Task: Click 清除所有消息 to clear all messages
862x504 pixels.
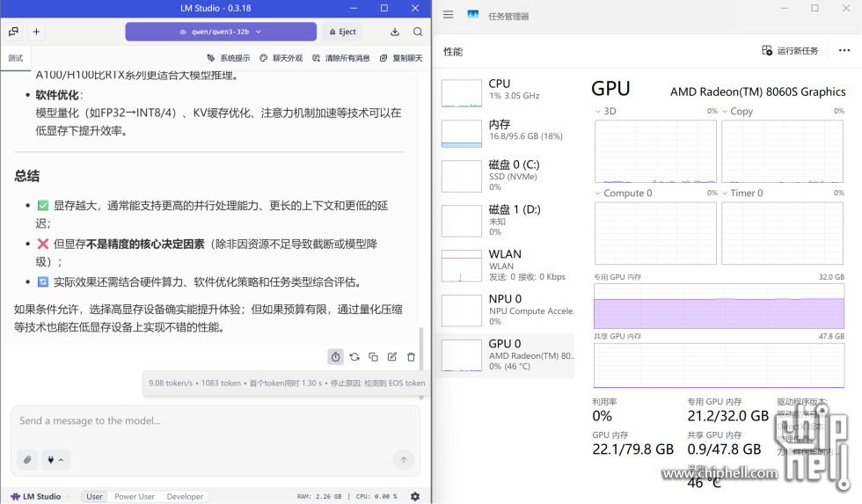Action: [x=341, y=58]
